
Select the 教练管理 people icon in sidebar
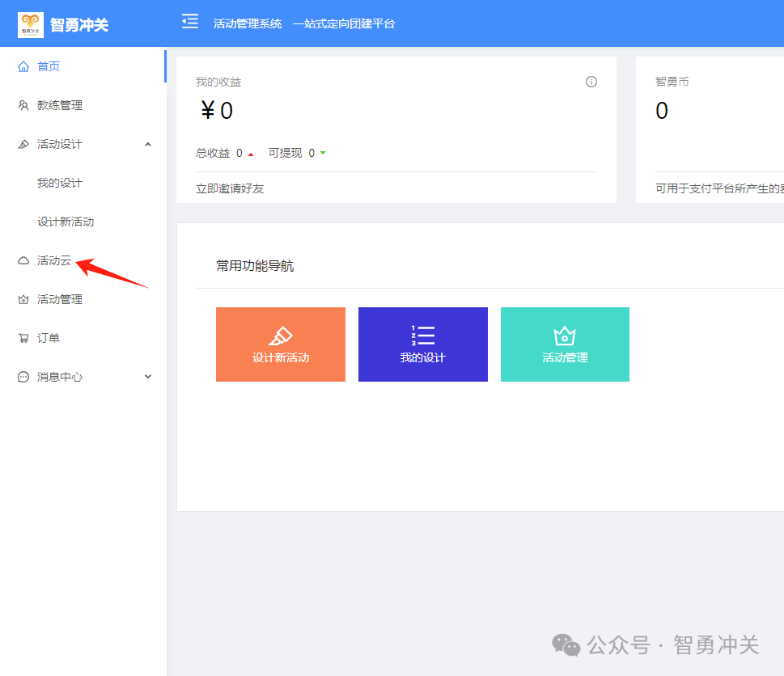pyautogui.click(x=25, y=104)
